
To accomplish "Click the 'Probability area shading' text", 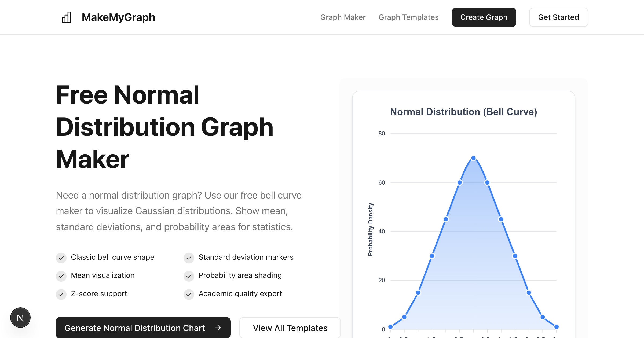I will 240,275.
